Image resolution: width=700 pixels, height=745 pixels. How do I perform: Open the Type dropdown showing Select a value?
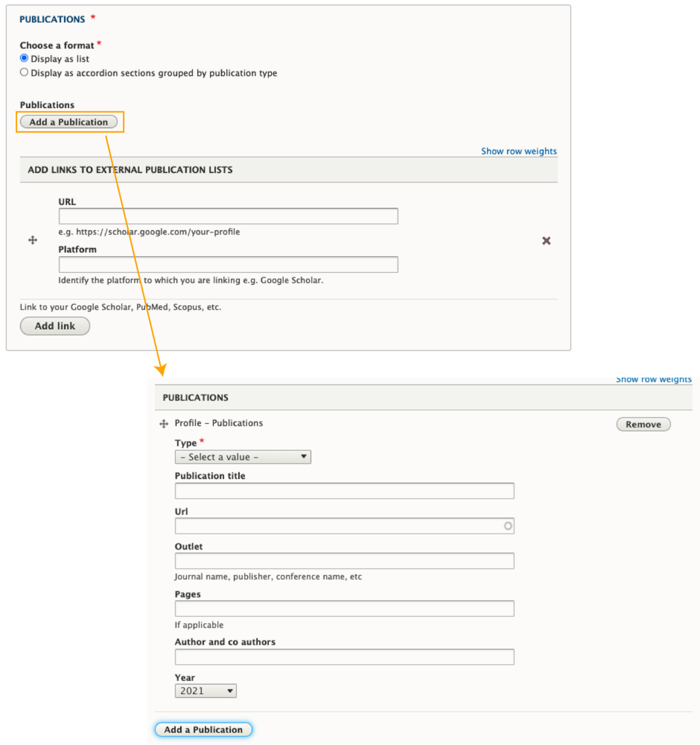coord(243,457)
